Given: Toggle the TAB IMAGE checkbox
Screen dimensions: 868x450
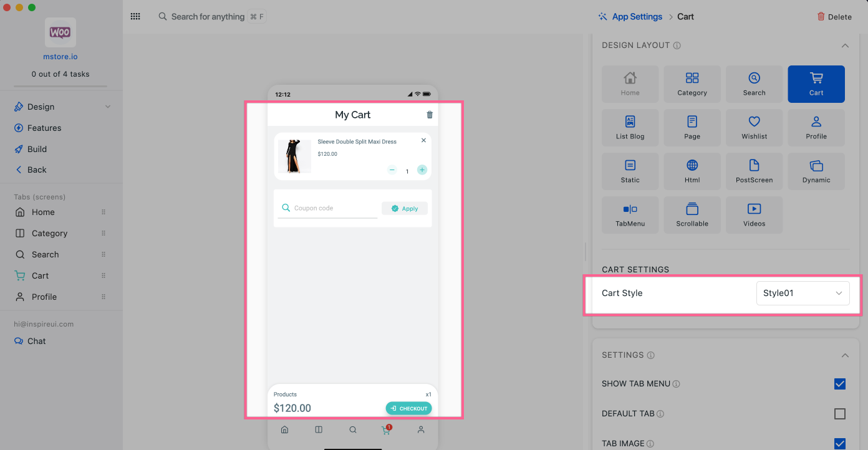Looking at the screenshot, I should tap(839, 443).
